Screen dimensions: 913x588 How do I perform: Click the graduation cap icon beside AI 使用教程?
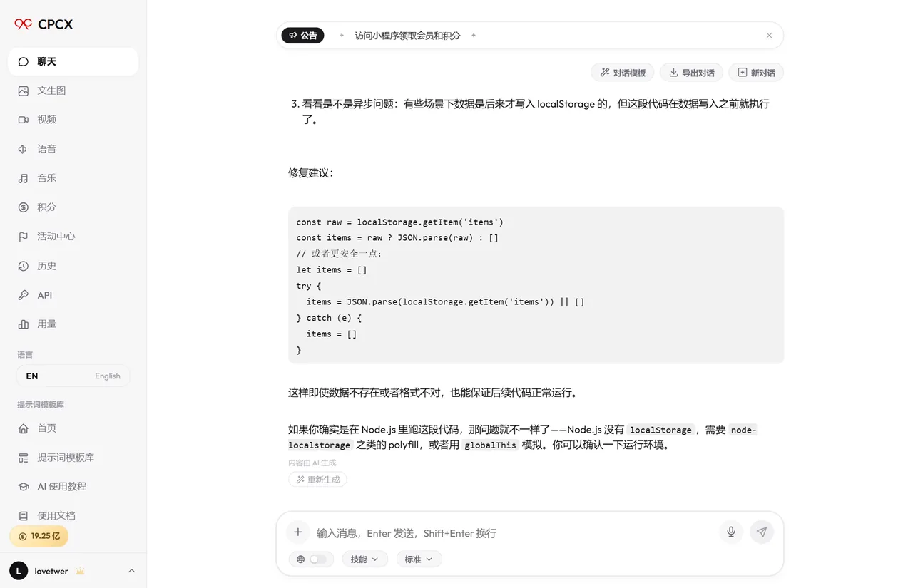click(x=24, y=487)
